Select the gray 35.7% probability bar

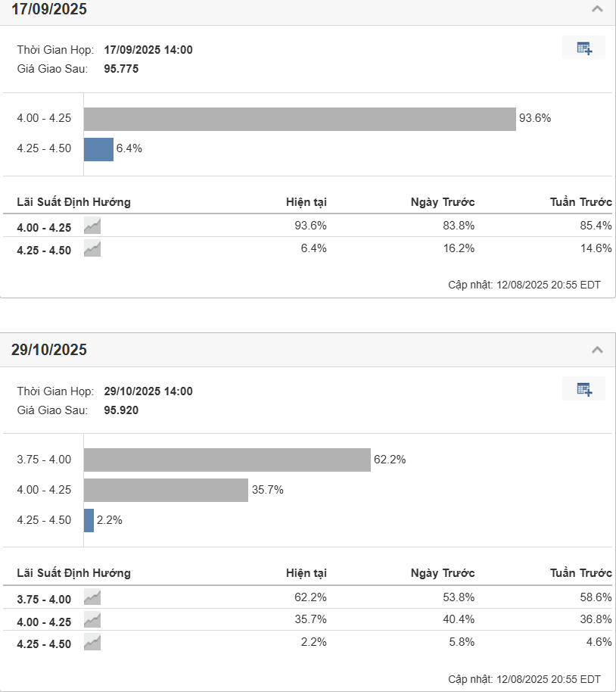coord(166,490)
